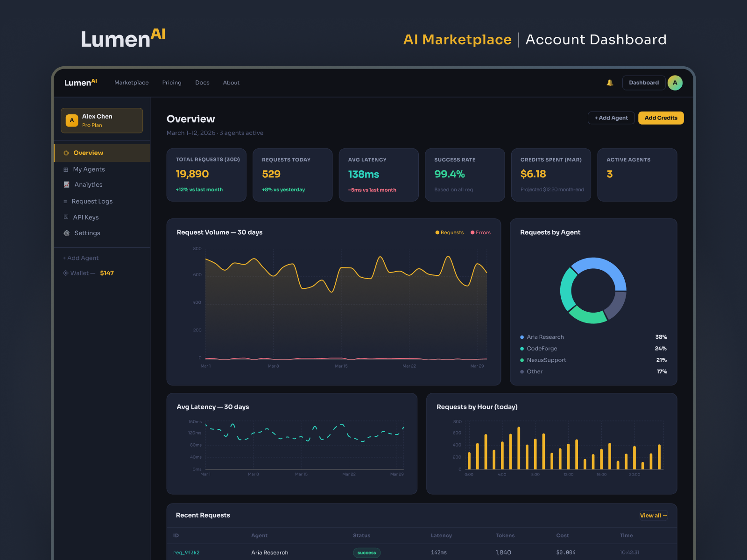
Task: Click the 1,840 tokens cell
Action: 503,553
